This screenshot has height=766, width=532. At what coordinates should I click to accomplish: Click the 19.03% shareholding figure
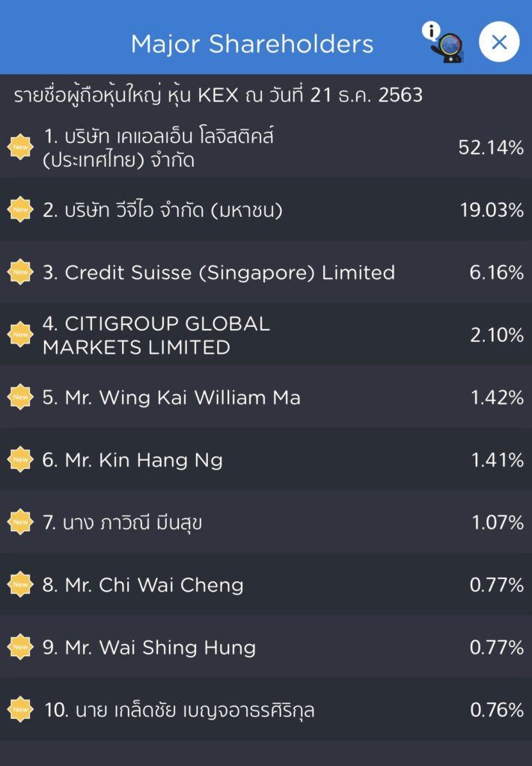coord(492,211)
